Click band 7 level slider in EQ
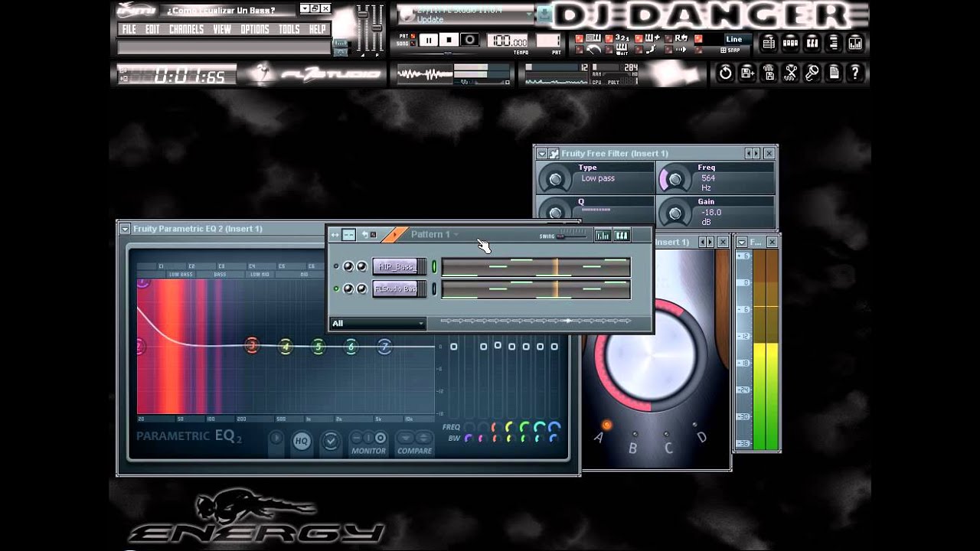The height and width of the screenshot is (551, 980). 554,347
